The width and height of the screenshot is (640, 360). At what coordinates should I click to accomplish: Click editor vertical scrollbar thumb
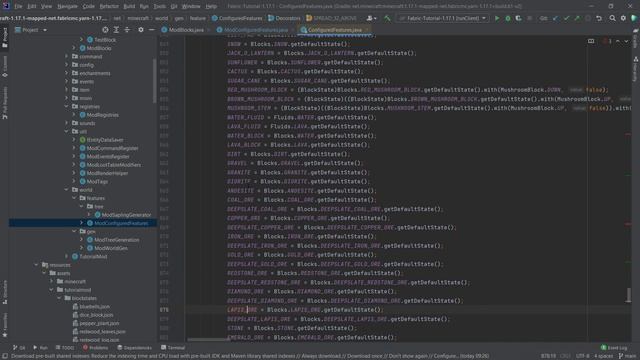[629, 295]
